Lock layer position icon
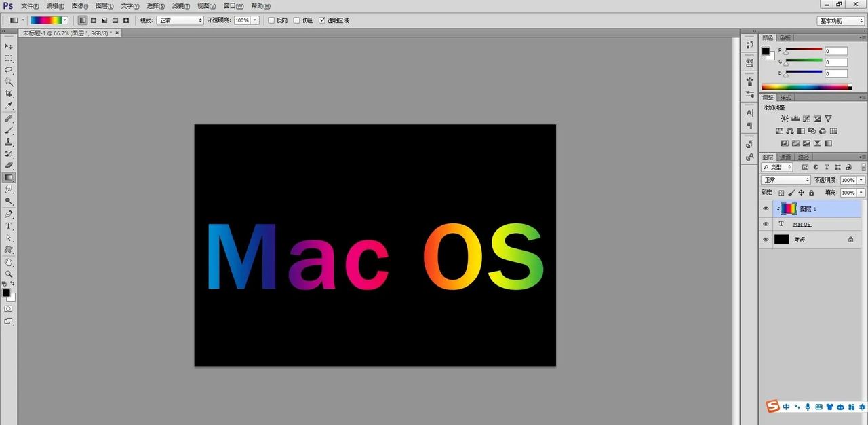Viewport: 868px width, 425px height. (x=801, y=193)
